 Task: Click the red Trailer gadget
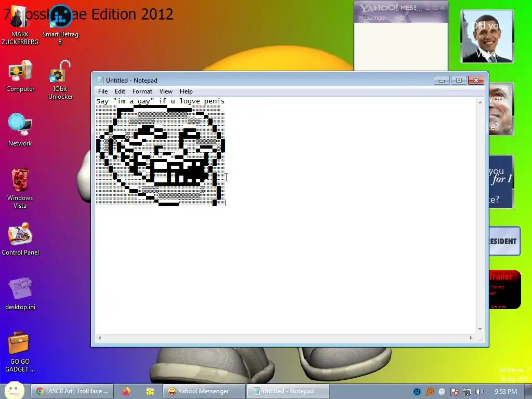[x=505, y=290]
